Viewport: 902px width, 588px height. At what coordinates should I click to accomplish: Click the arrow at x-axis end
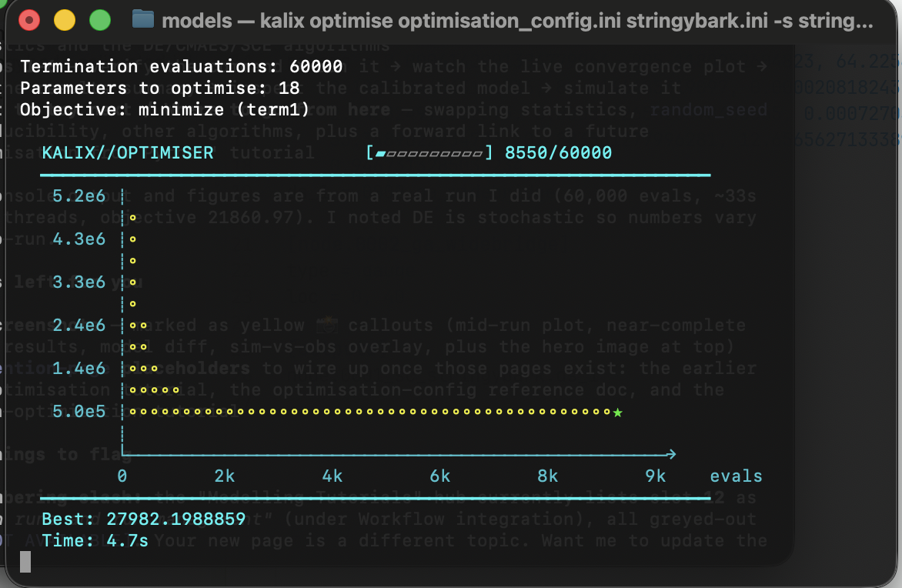pos(671,455)
